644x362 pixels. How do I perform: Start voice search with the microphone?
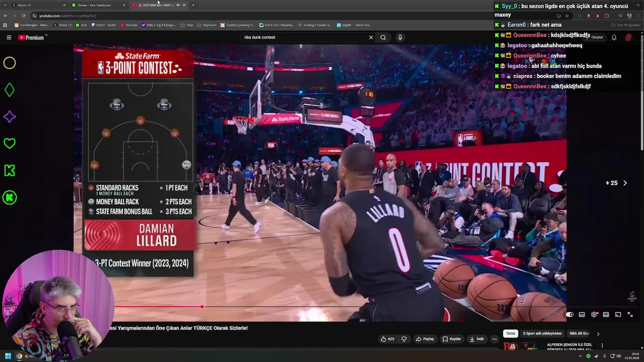(400, 37)
